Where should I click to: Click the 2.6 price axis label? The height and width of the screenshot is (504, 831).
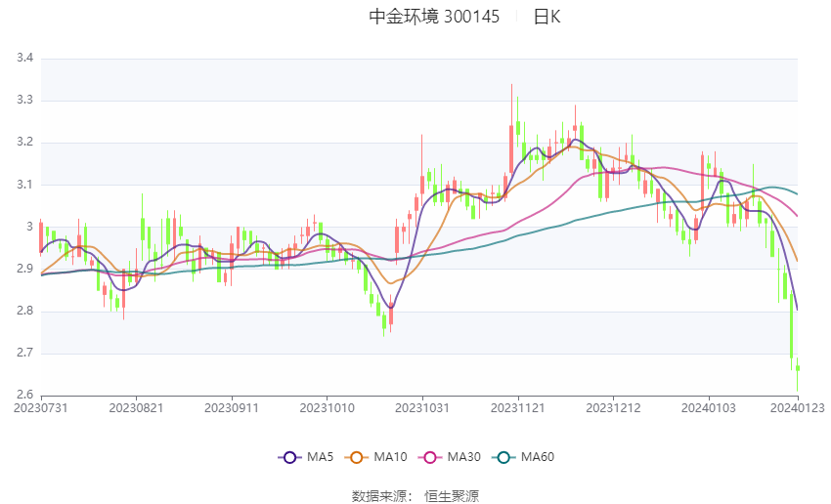(25, 395)
